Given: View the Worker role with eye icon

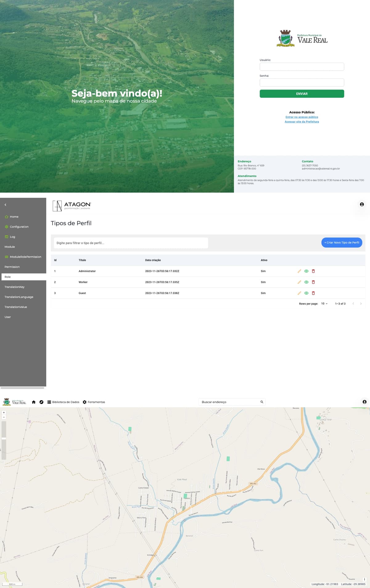Looking at the screenshot, I should (x=306, y=282).
